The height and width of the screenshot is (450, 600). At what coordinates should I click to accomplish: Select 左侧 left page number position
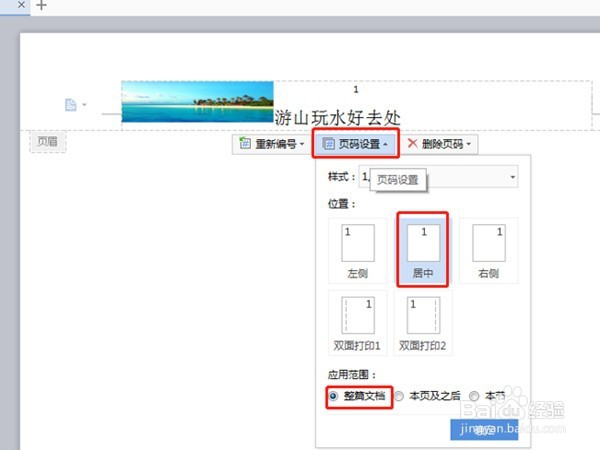pyautogui.click(x=357, y=251)
